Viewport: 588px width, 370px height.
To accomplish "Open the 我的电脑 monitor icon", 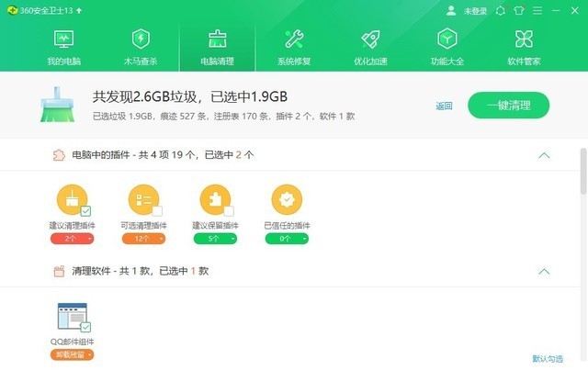I will (x=63, y=39).
